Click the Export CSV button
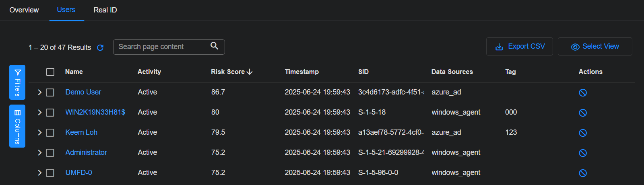The image size is (644, 185). (519, 47)
